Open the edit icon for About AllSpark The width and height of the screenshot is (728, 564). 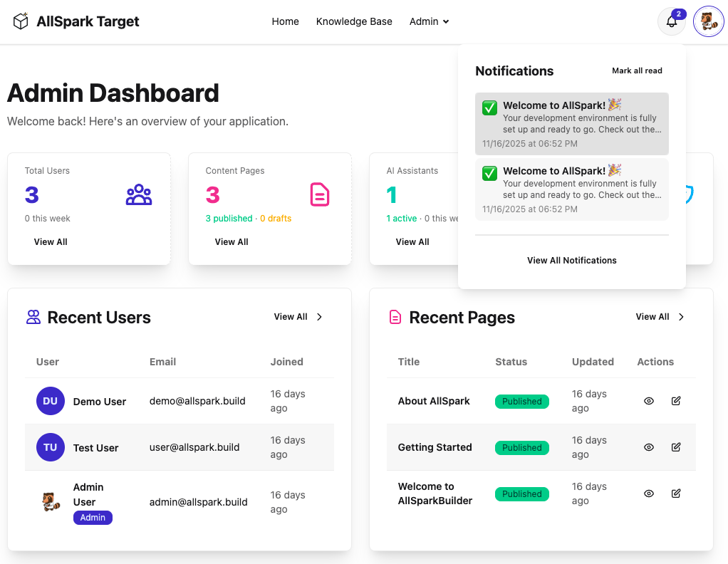[x=675, y=401]
